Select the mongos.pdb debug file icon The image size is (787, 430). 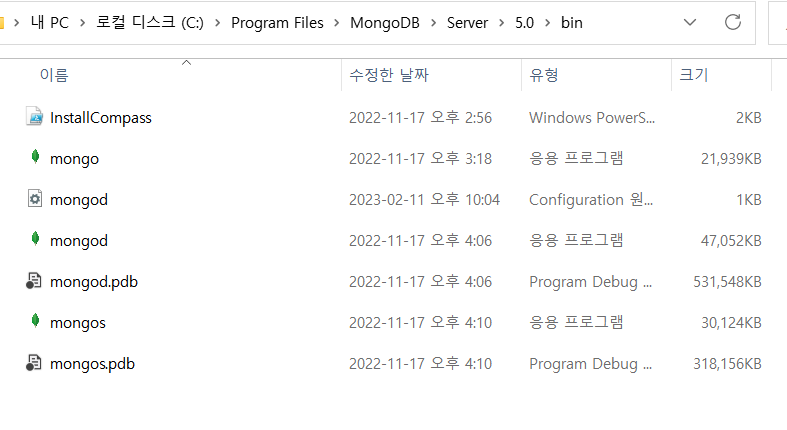tap(34, 362)
